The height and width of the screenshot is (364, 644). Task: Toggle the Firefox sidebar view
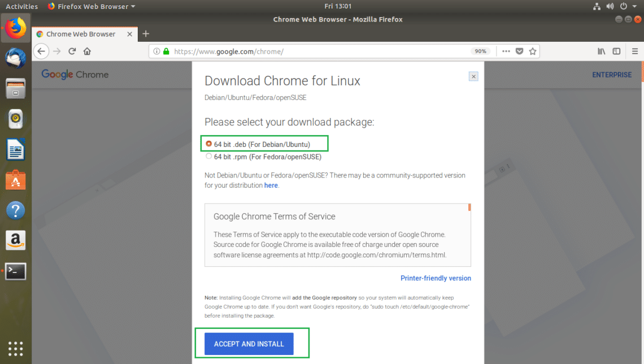[x=616, y=51]
